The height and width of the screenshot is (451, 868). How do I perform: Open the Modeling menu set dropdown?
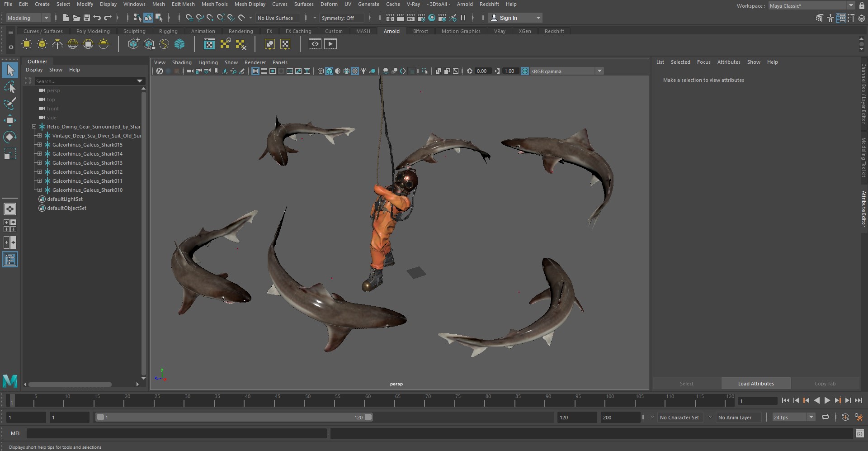point(28,18)
